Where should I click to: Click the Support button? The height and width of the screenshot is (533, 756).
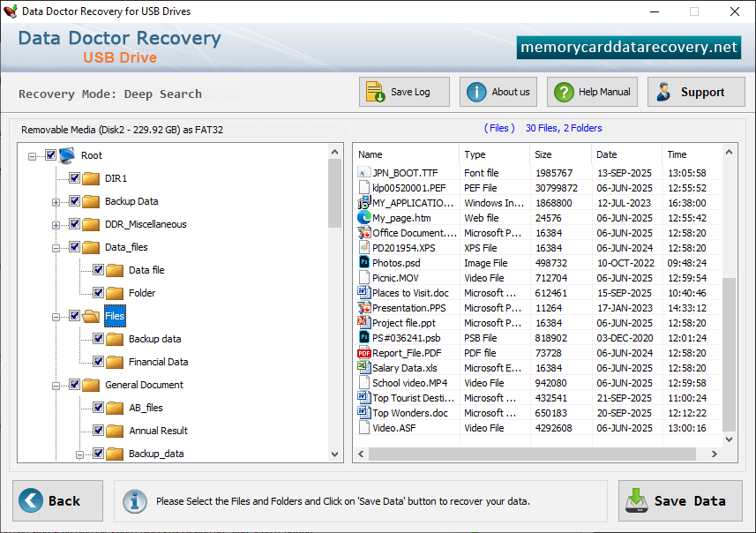pyautogui.click(x=696, y=92)
